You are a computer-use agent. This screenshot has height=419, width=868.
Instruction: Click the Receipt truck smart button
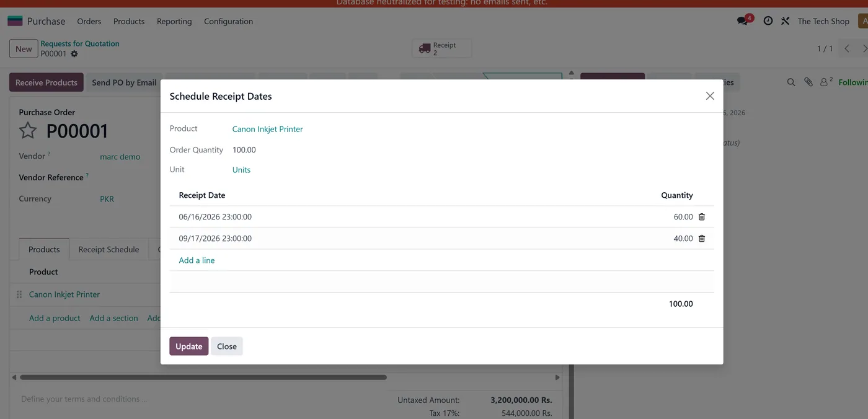(x=442, y=48)
